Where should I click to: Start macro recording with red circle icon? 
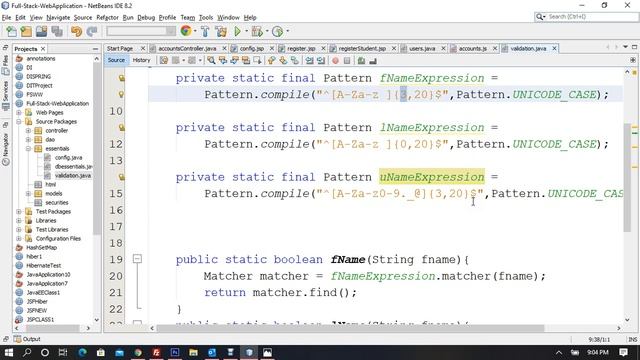[335, 60]
